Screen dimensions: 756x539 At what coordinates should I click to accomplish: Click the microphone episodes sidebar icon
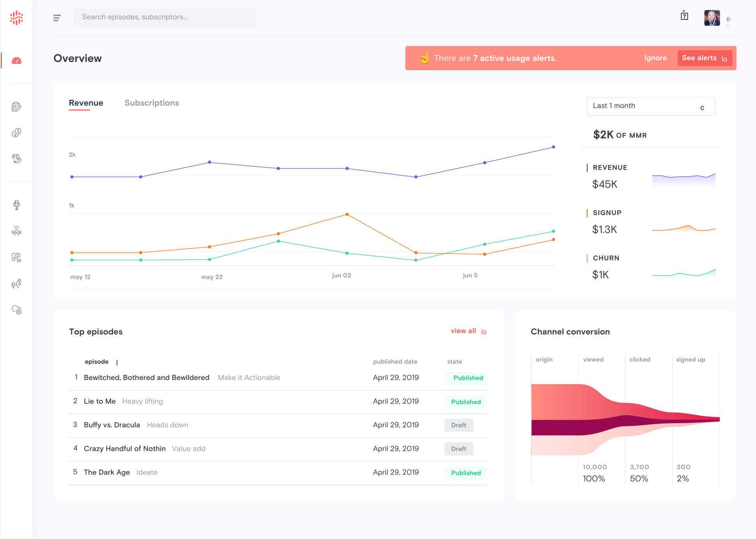pyautogui.click(x=16, y=205)
